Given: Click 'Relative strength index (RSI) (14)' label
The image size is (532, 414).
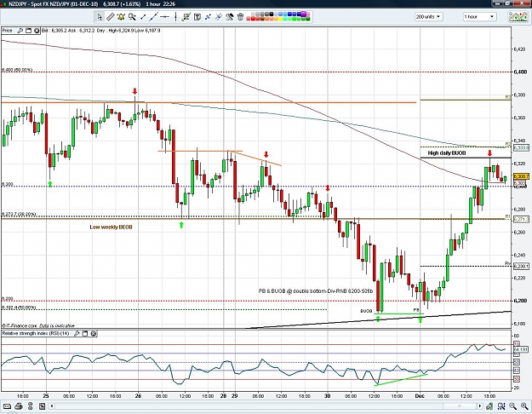Looking at the screenshot, I should tap(36, 334).
